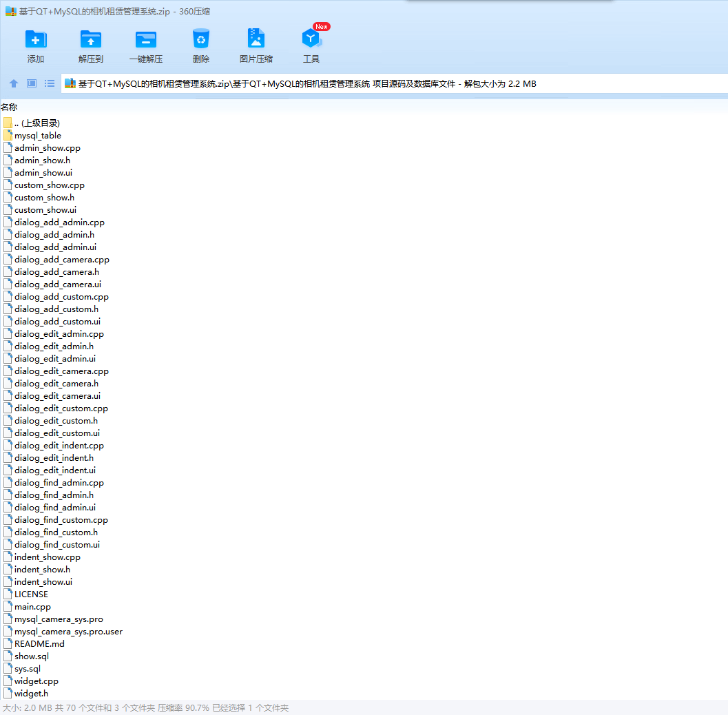Viewport: 728px width, 715px height.
Task: Click the 一键解压 one-click extract icon
Action: tap(146, 39)
